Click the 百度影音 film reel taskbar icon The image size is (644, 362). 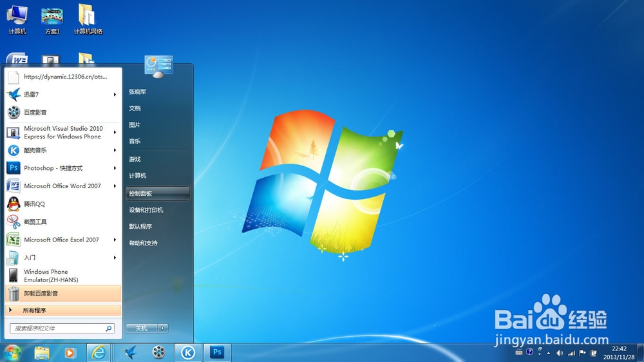158,352
